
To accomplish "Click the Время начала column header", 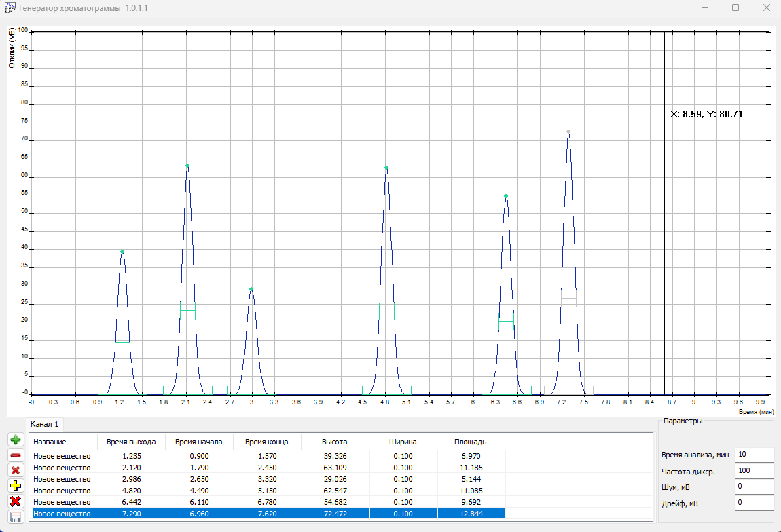I will (x=199, y=442).
